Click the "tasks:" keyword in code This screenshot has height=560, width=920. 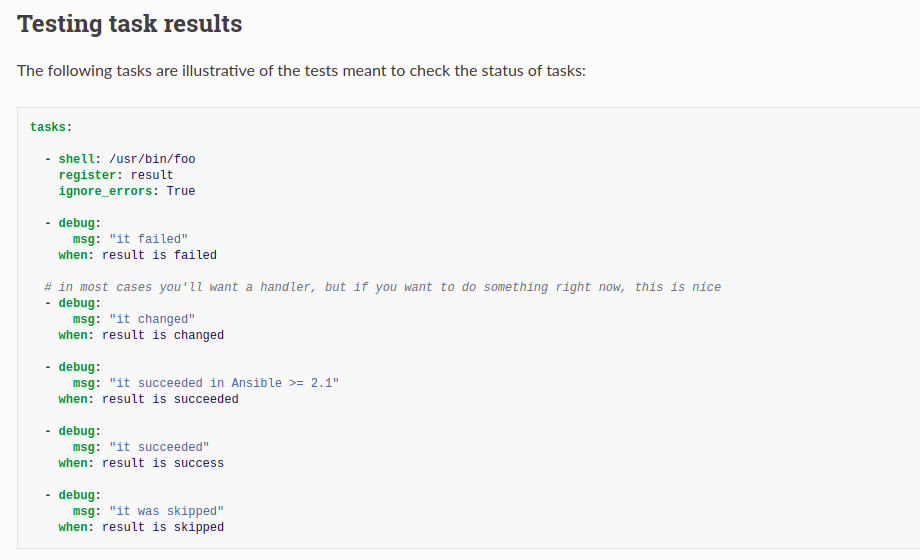pyautogui.click(x=51, y=127)
